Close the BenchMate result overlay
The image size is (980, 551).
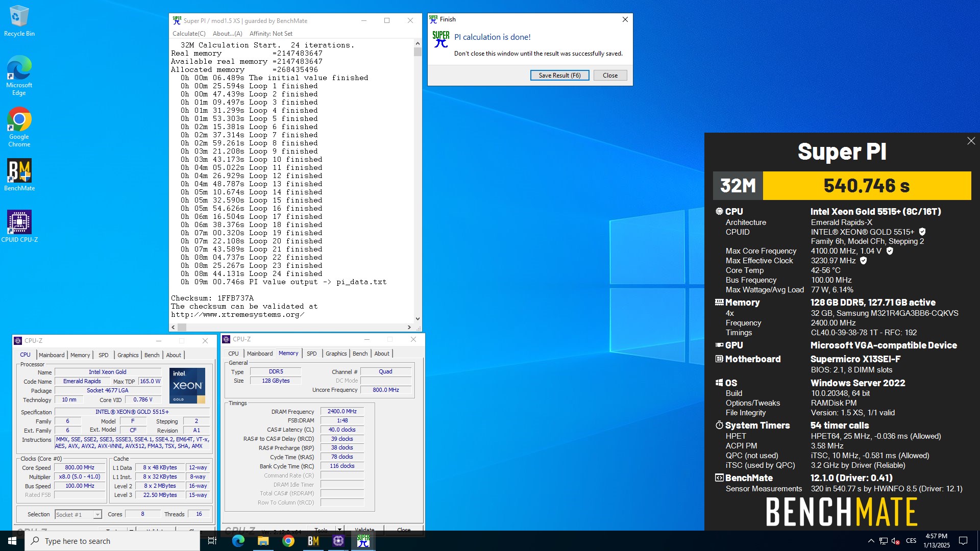tap(971, 141)
